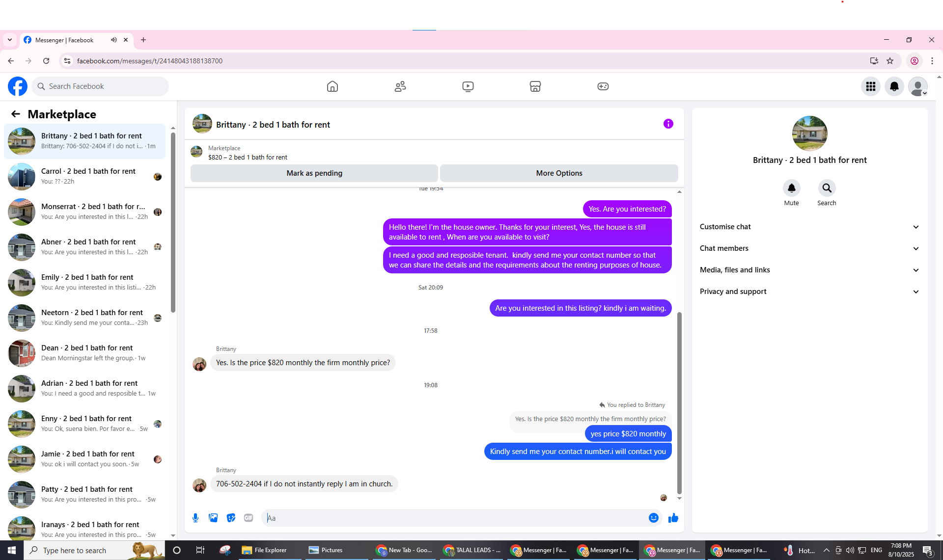Click the voice clip microphone icon
Screen dimensions: 943x560
[195, 518]
